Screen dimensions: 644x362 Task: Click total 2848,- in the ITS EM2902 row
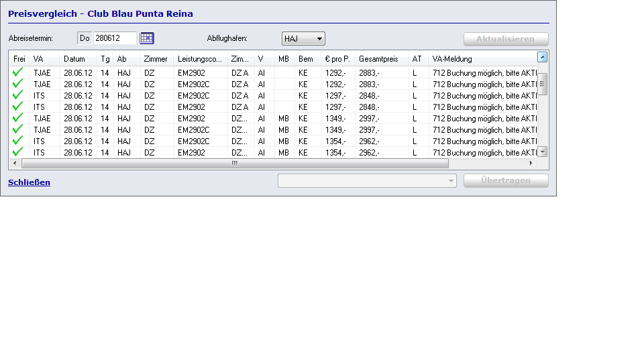point(369,107)
